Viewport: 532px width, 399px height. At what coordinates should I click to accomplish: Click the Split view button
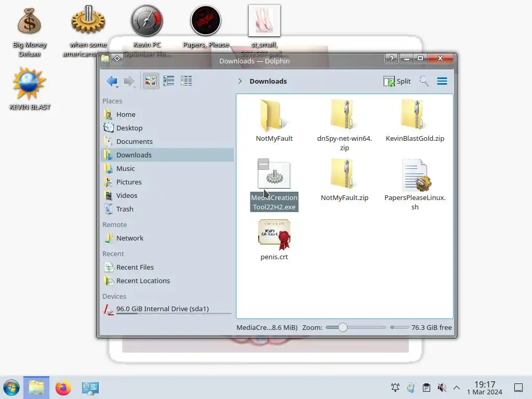point(397,81)
